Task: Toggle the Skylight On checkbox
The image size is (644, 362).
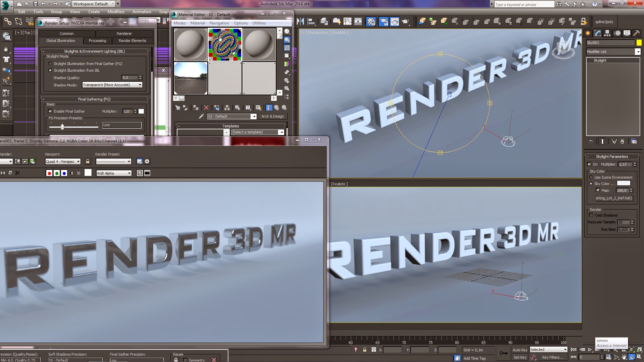Action: click(x=589, y=164)
